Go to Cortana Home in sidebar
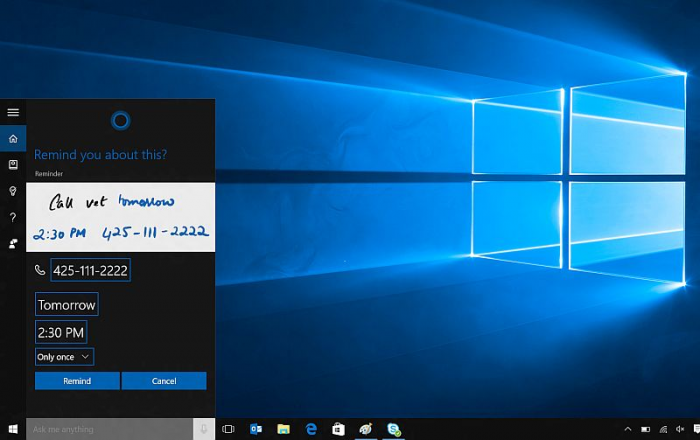The height and width of the screenshot is (440, 700). click(13, 138)
